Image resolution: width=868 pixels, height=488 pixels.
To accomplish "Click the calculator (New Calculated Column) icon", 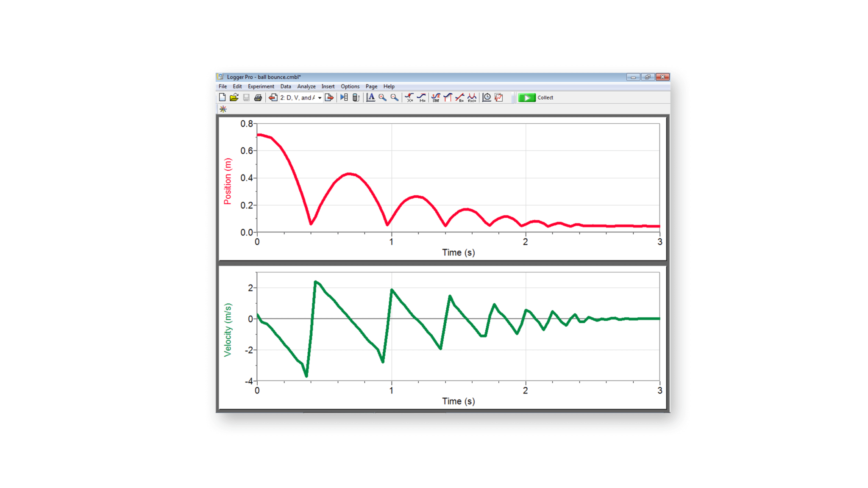I will pyautogui.click(x=355, y=98).
